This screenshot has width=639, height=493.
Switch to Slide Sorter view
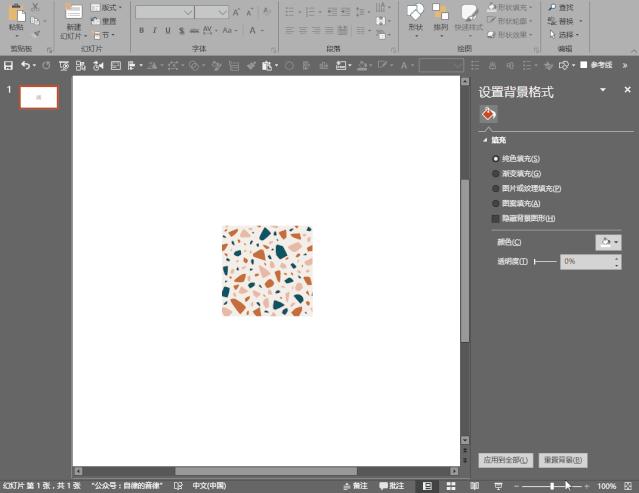click(x=451, y=486)
